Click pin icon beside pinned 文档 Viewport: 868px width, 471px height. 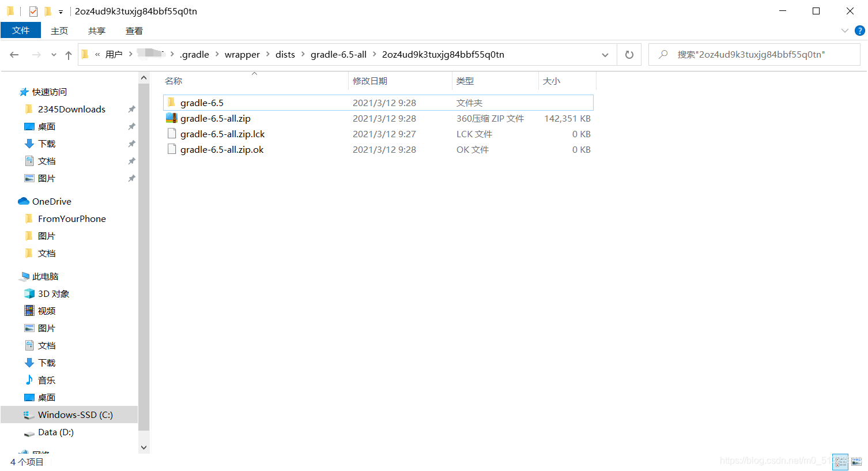[x=131, y=161]
